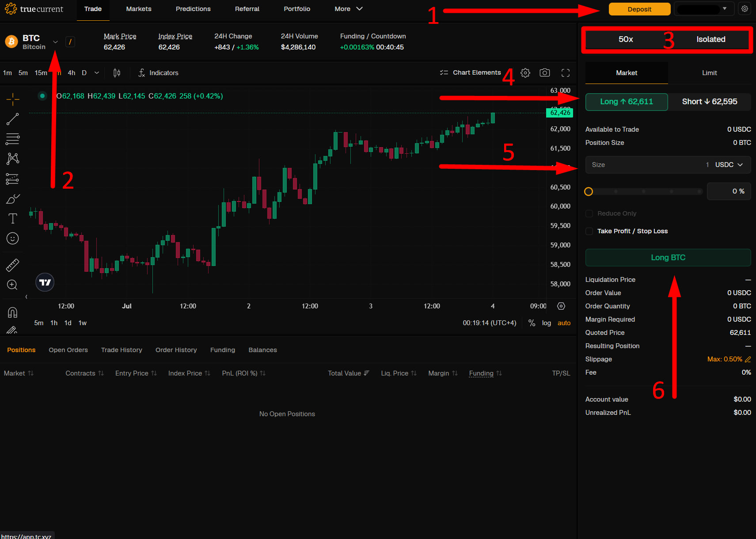The width and height of the screenshot is (756, 539).
Task: Select the Short 62,595 side
Action: pyautogui.click(x=710, y=102)
